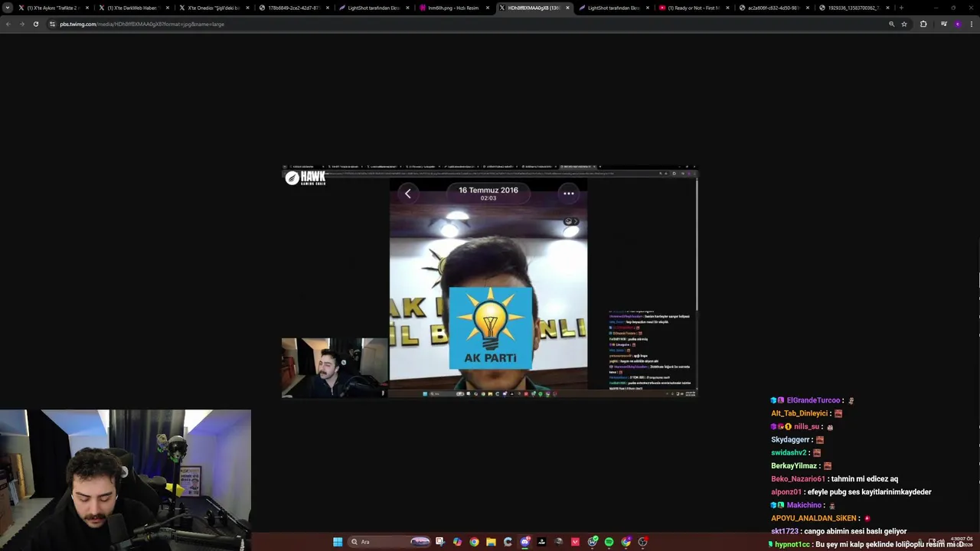Reload the current page
Screen dimensions: 980x551
(35, 24)
